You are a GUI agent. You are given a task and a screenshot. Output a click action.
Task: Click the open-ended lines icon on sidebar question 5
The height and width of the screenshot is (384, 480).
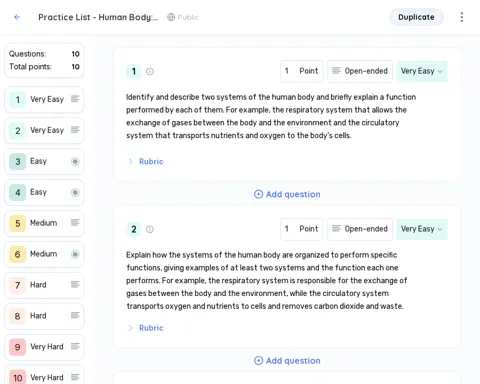75,223
